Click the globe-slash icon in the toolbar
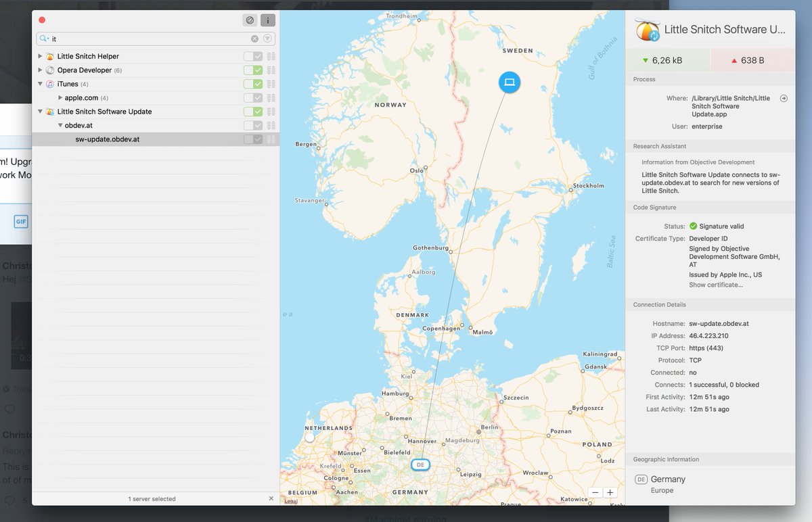The width and height of the screenshot is (812, 522). (250, 20)
